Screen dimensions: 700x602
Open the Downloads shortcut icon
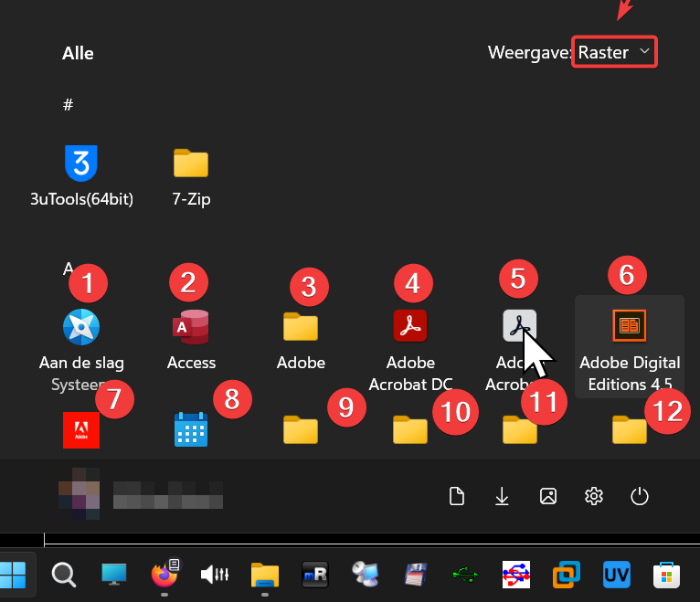503,496
